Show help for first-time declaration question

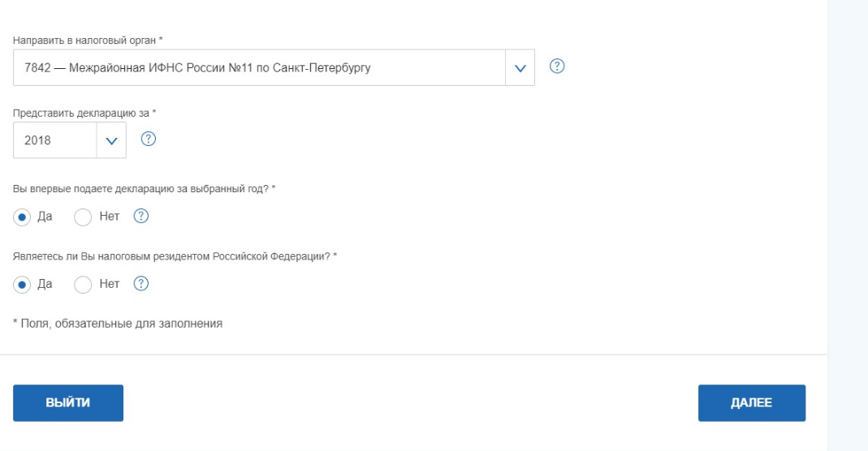[141, 216]
